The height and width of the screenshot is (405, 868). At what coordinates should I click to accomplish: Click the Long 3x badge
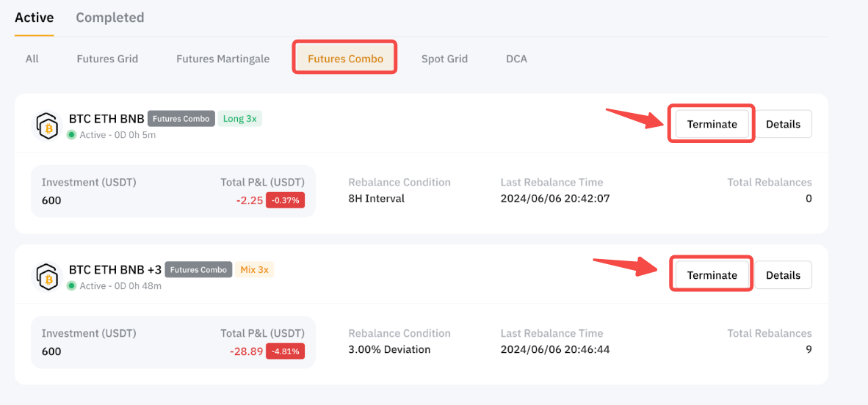[239, 119]
